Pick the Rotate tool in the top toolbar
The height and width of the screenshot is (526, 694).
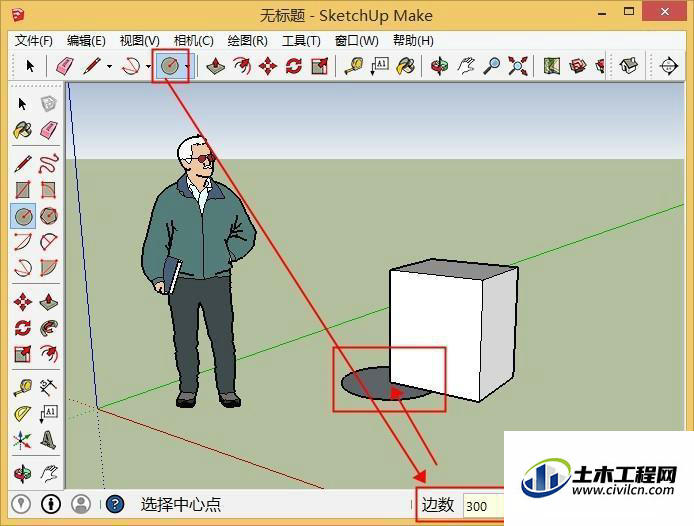[294, 66]
